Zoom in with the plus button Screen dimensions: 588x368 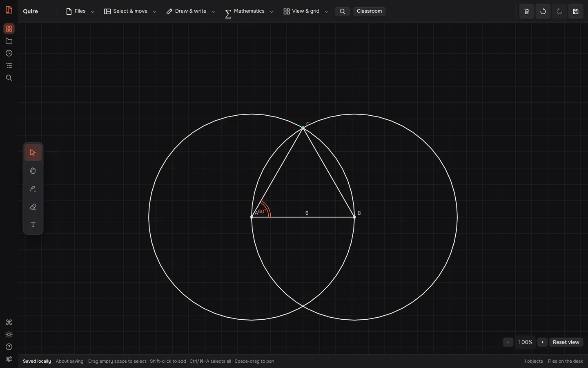pyautogui.click(x=542, y=342)
